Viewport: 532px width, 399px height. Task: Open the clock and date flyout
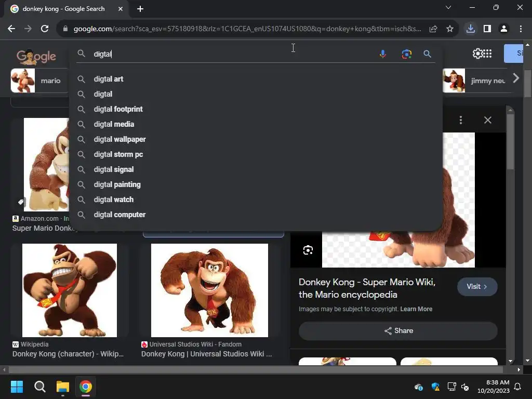pos(494,387)
